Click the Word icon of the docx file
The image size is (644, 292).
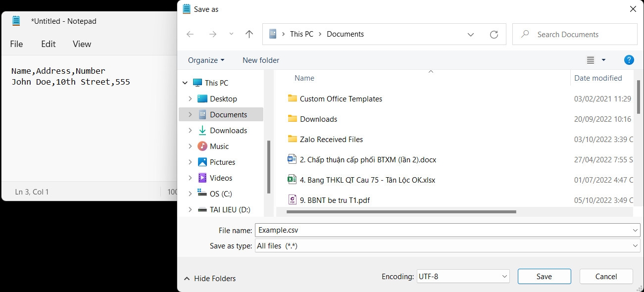coord(292,159)
